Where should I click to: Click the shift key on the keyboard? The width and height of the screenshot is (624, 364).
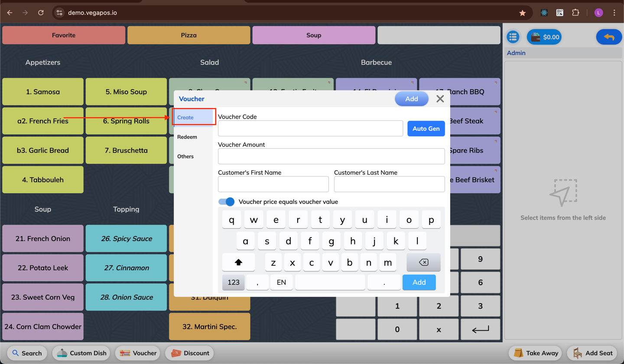(x=238, y=262)
